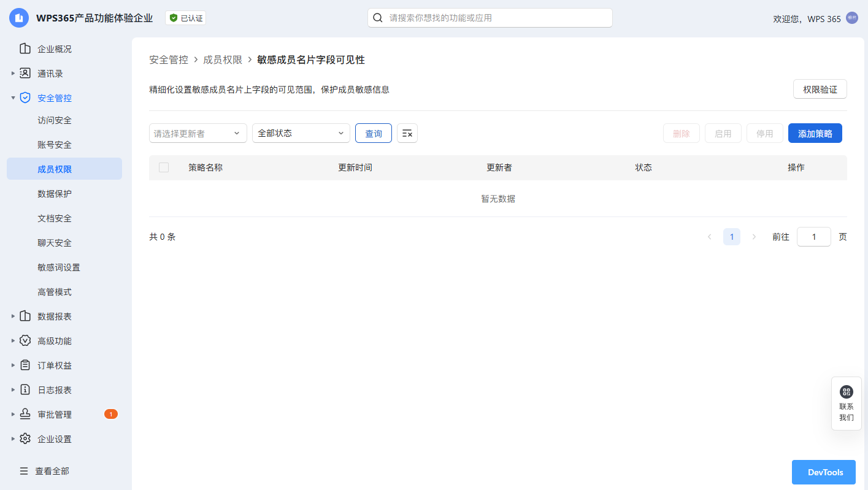Click the page number jump input field

(x=813, y=237)
